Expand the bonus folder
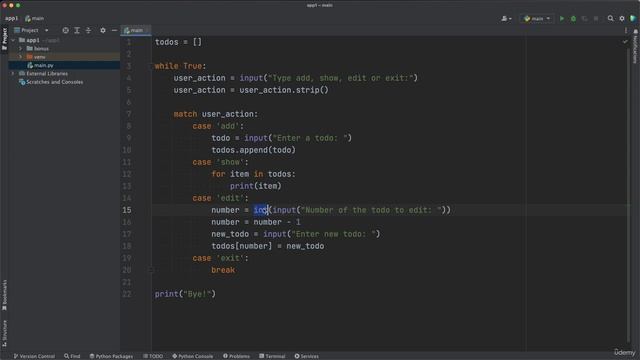The width and height of the screenshot is (640, 360). (x=20, y=48)
